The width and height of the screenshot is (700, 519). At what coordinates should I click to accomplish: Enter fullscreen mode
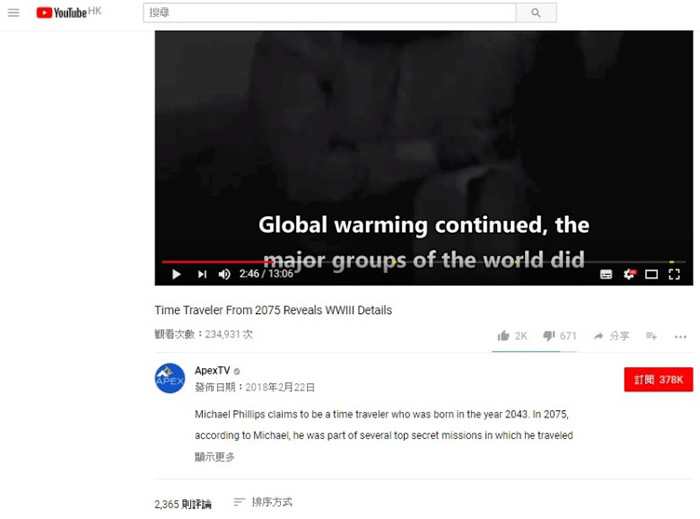pos(674,274)
